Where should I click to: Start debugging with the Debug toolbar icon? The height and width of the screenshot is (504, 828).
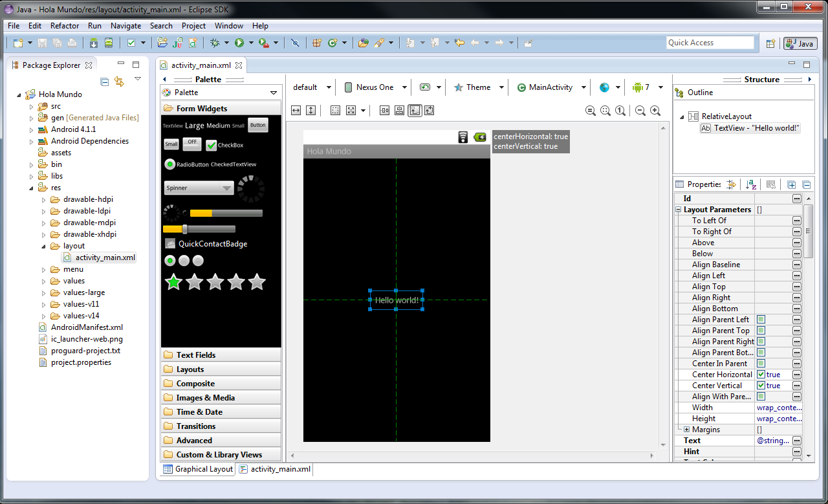(214, 43)
